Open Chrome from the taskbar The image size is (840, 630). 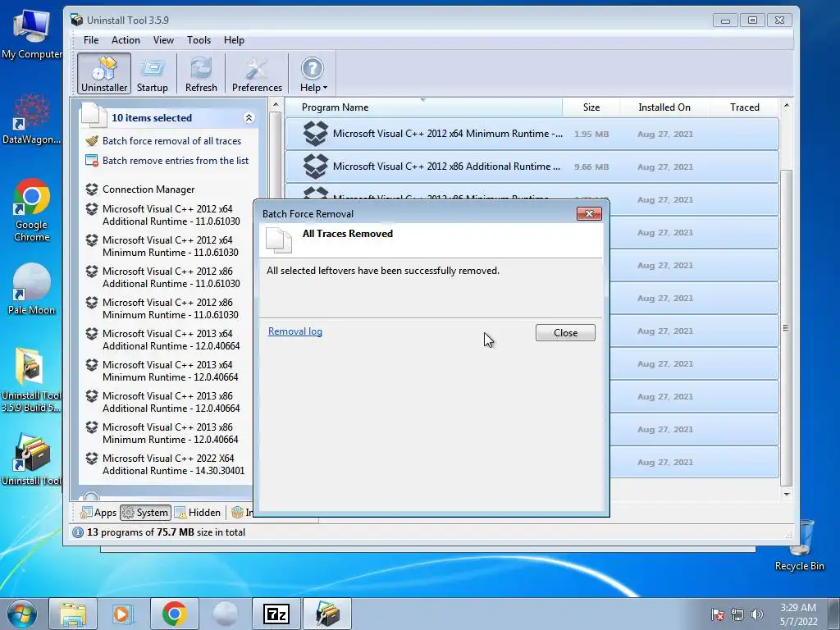[174, 614]
